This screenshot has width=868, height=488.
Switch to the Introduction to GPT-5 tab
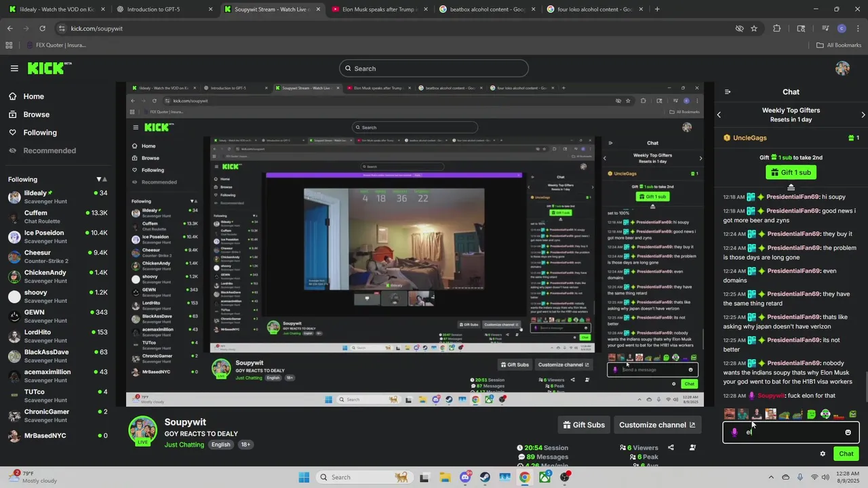click(x=163, y=9)
